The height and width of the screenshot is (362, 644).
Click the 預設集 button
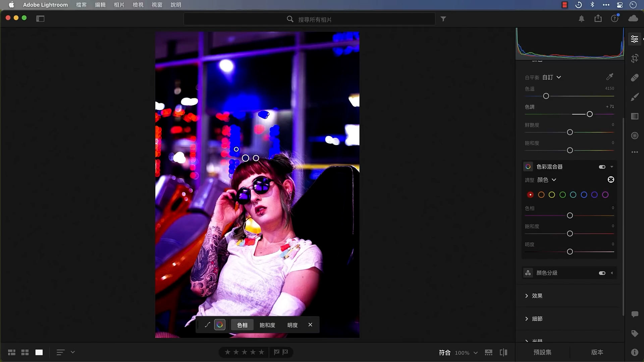542,352
